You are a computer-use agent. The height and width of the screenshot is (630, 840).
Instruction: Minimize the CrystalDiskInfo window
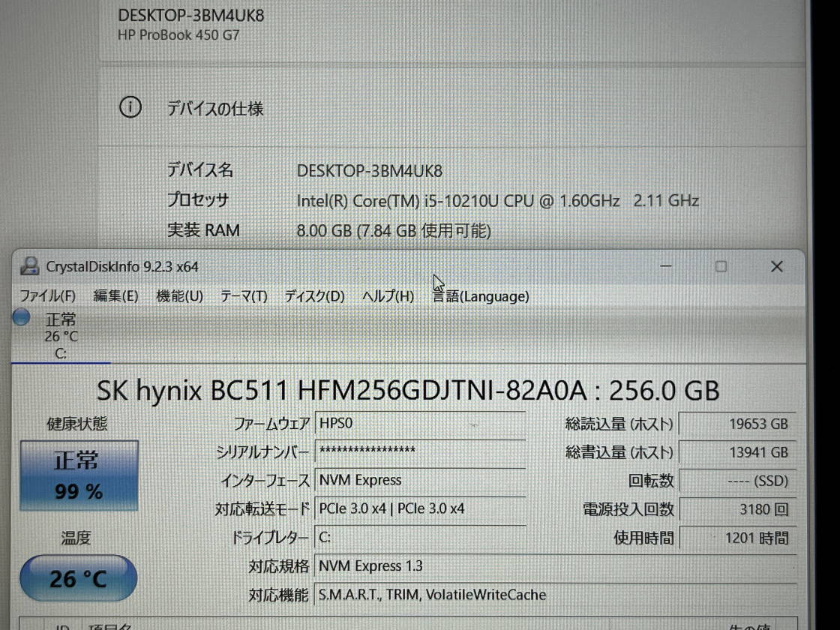[666, 266]
